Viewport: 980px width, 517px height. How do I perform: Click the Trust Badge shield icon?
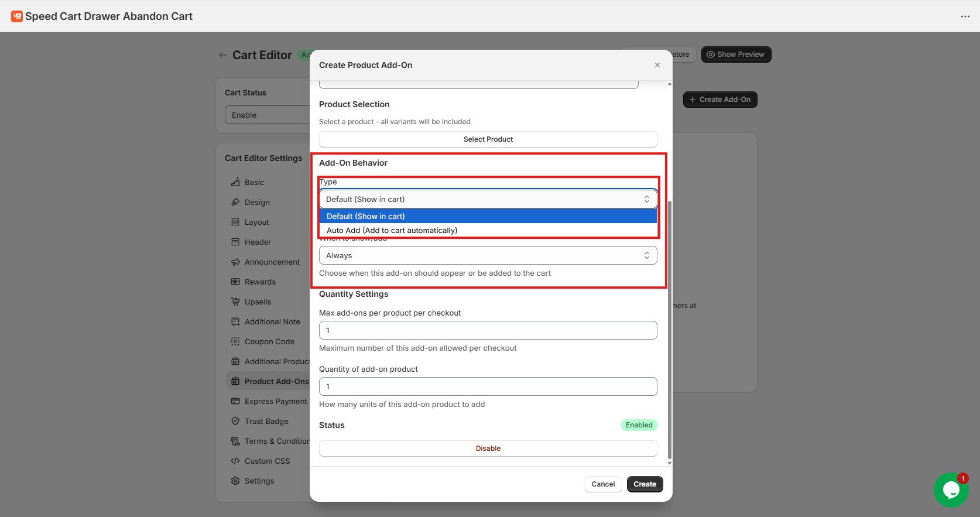(235, 421)
